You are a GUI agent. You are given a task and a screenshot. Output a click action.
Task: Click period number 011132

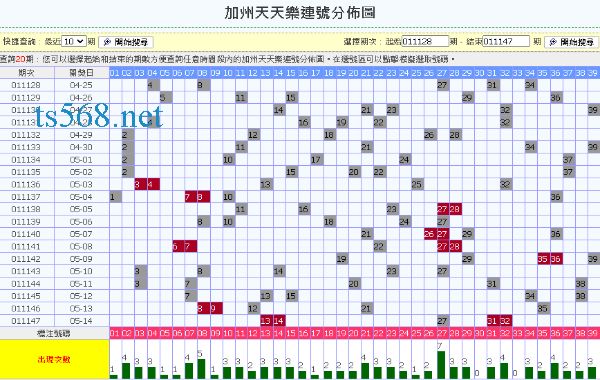(26, 135)
